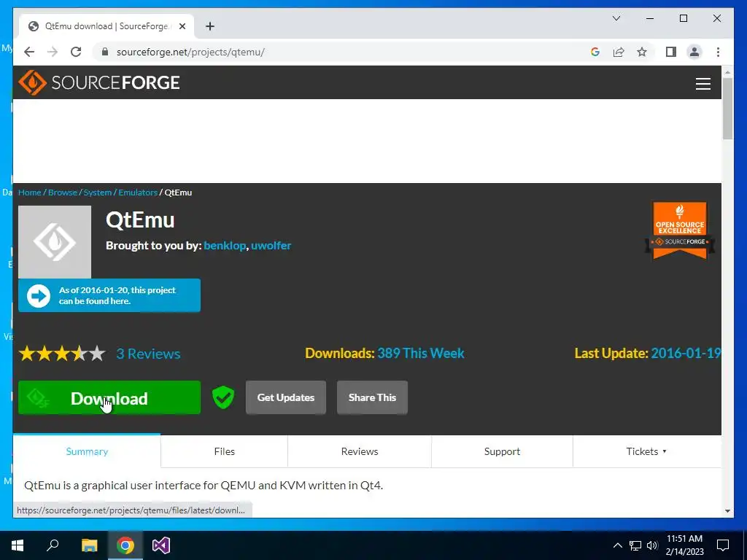Open Windows taskbar search
The image size is (747, 560).
pyautogui.click(x=53, y=545)
